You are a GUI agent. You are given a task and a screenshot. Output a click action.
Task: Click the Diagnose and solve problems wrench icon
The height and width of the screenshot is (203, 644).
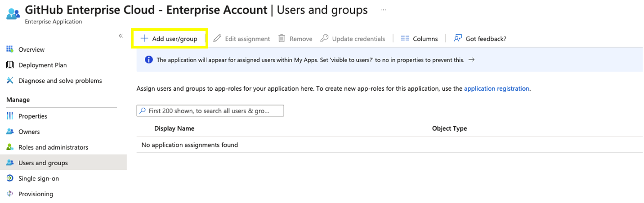pos(10,81)
